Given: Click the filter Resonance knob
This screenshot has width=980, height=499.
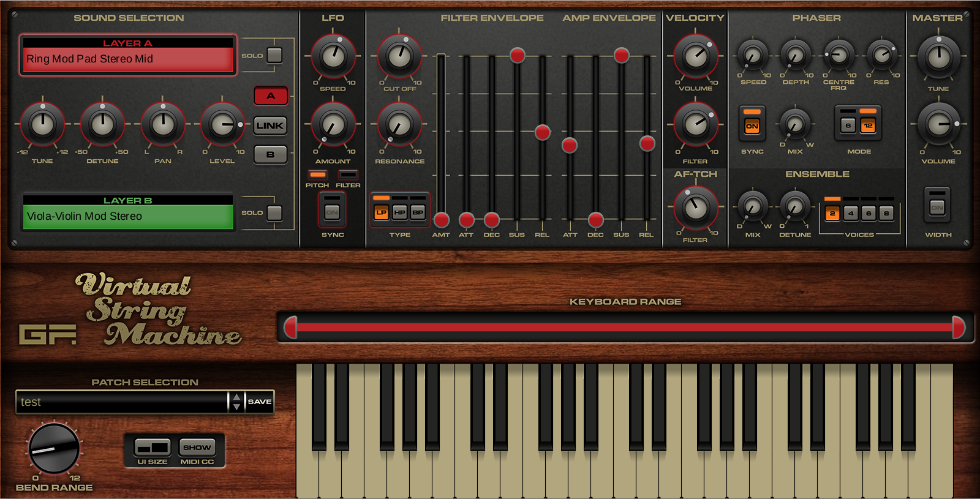Looking at the screenshot, I should coord(399,125).
